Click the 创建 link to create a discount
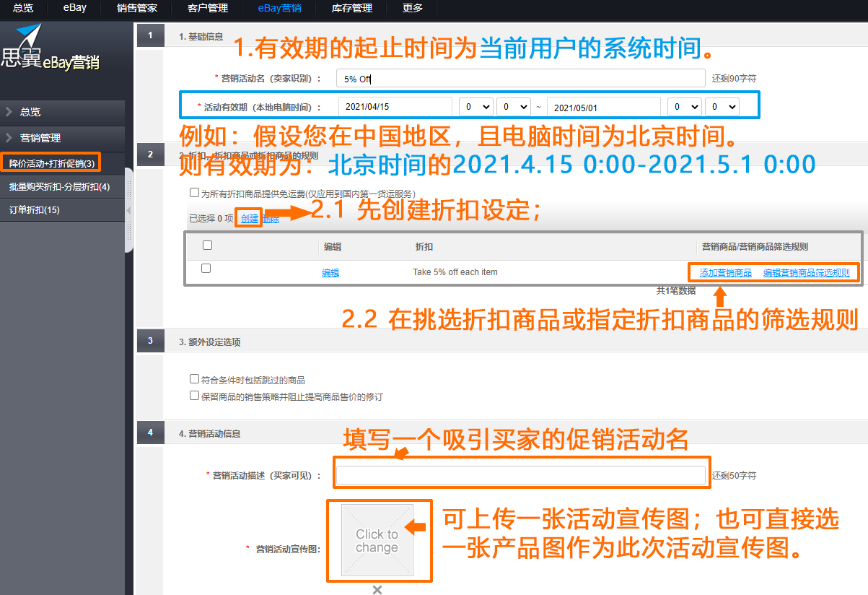The image size is (868, 595). click(x=249, y=218)
